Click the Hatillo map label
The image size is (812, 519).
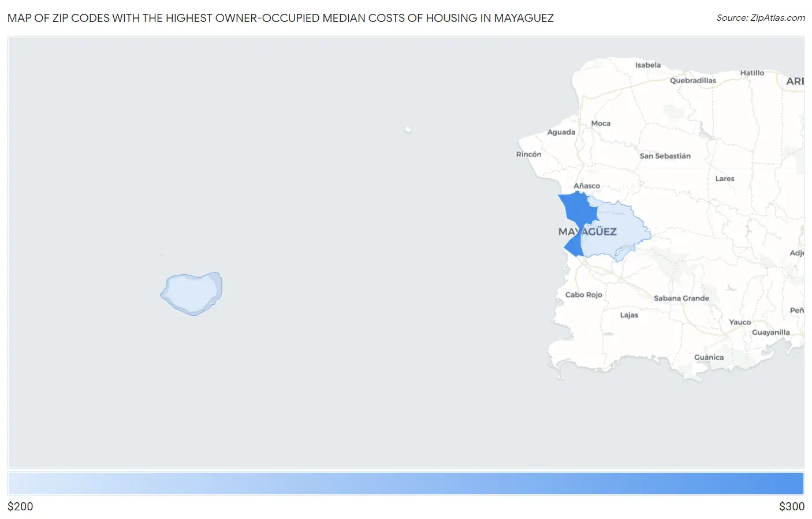pyautogui.click(x=752, y=73)
